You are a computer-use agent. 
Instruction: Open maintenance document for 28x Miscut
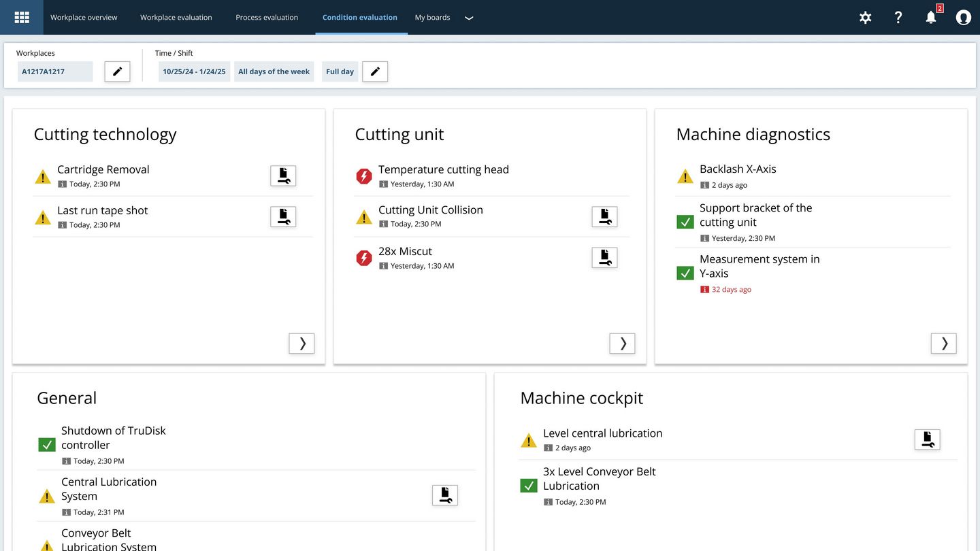(x=604, y=258)
